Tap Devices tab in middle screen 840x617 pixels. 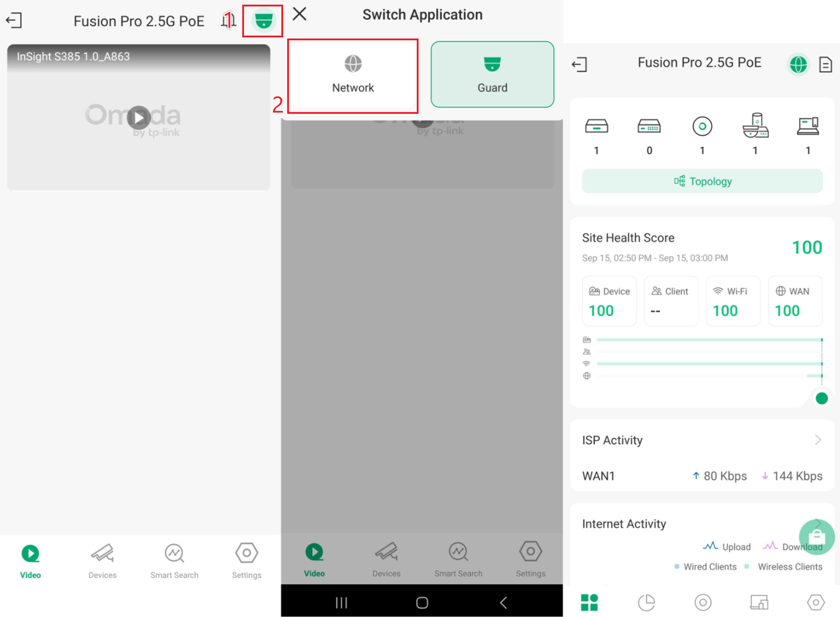[386, 559]
